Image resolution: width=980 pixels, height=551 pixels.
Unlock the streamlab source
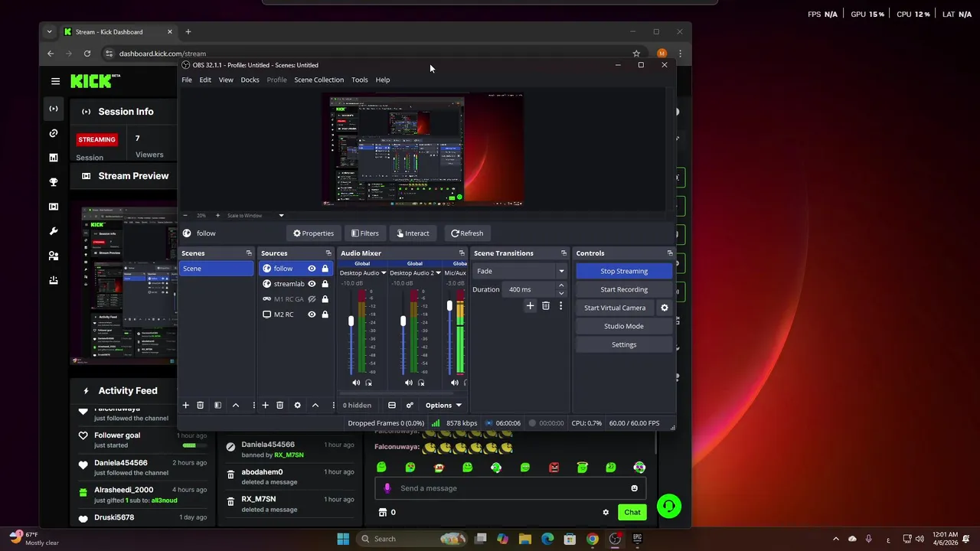click(325, 284)
